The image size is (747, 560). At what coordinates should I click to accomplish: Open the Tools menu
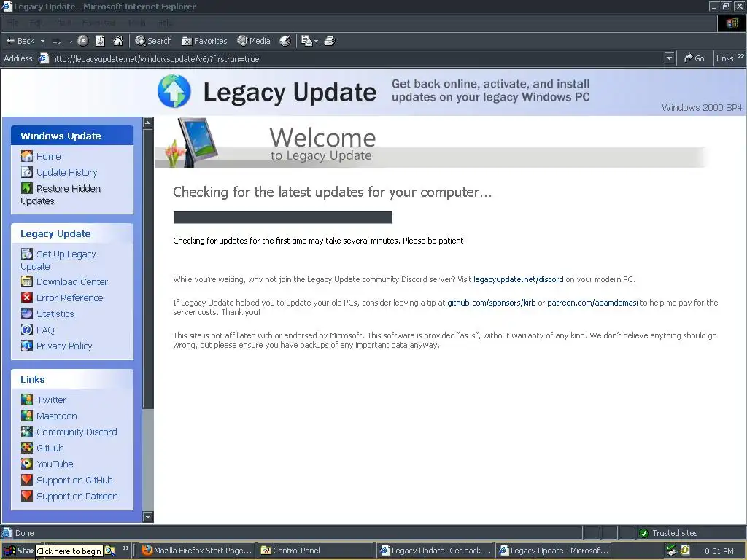pos(136,23)
